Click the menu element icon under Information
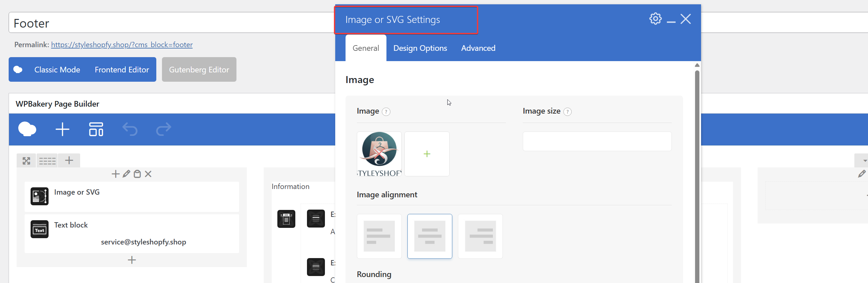 click(286, 219)
